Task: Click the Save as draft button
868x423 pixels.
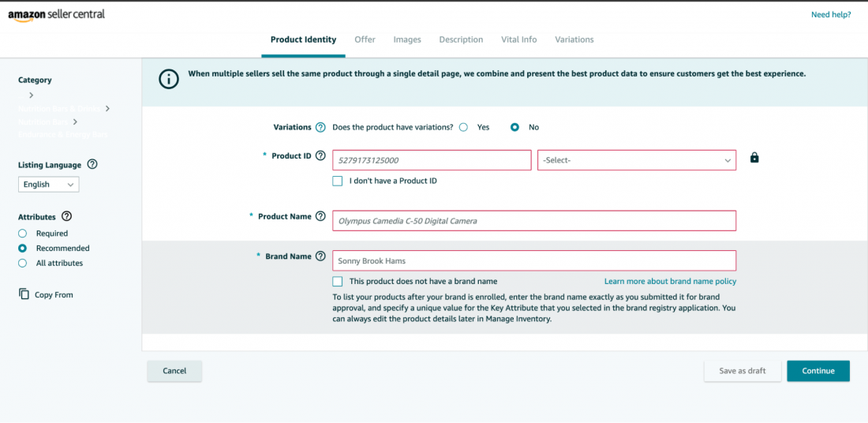Action: (743, 371)
